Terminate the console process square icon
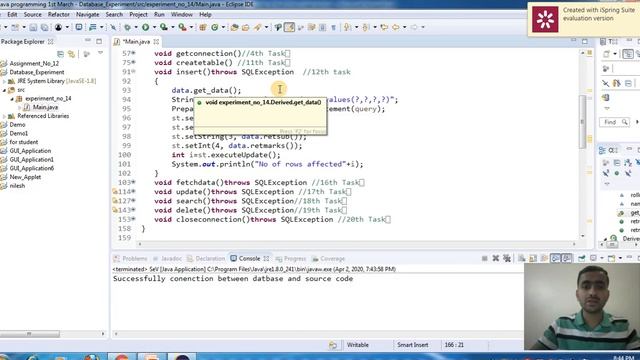This screenshot has height=360, width=640. pos(484,258)
